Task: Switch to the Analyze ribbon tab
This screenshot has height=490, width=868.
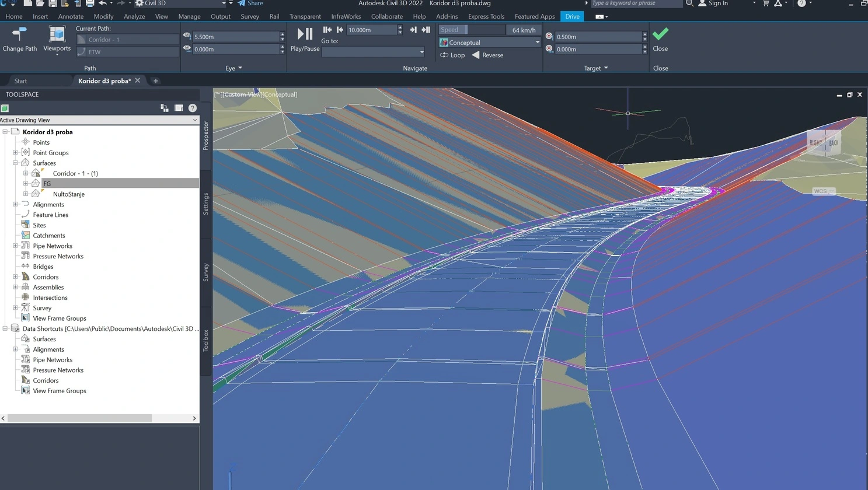Action: [x=134, y=16]
